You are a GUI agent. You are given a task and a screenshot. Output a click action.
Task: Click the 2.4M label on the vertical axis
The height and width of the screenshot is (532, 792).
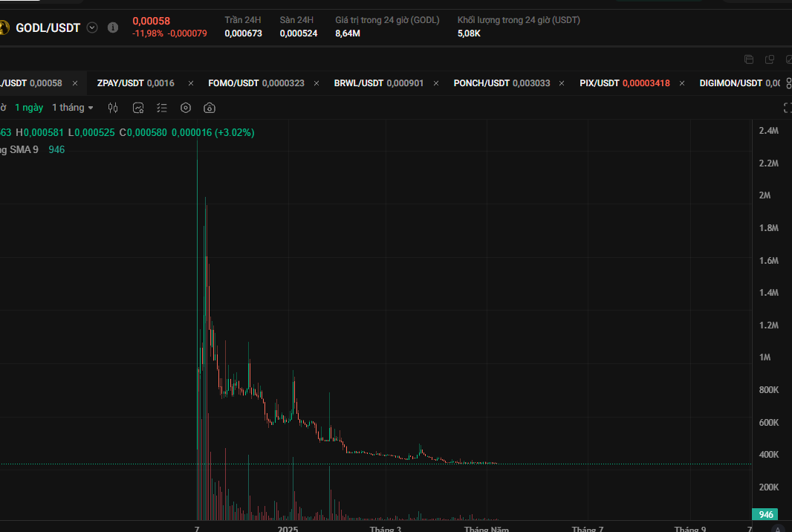coord(768,130)
